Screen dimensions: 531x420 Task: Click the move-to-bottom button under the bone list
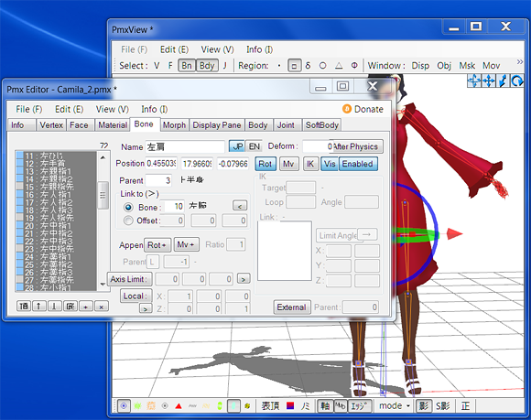(x=70, y=307)
